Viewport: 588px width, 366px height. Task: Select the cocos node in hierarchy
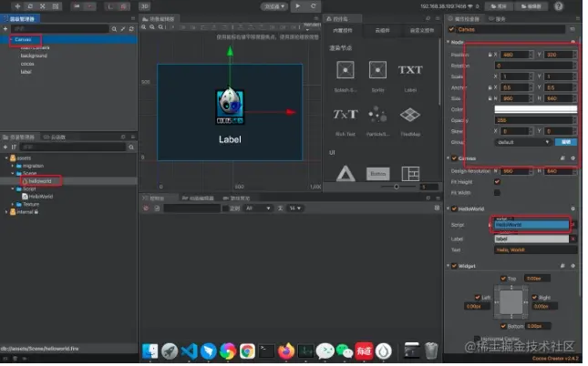click(x=27, y=64)
